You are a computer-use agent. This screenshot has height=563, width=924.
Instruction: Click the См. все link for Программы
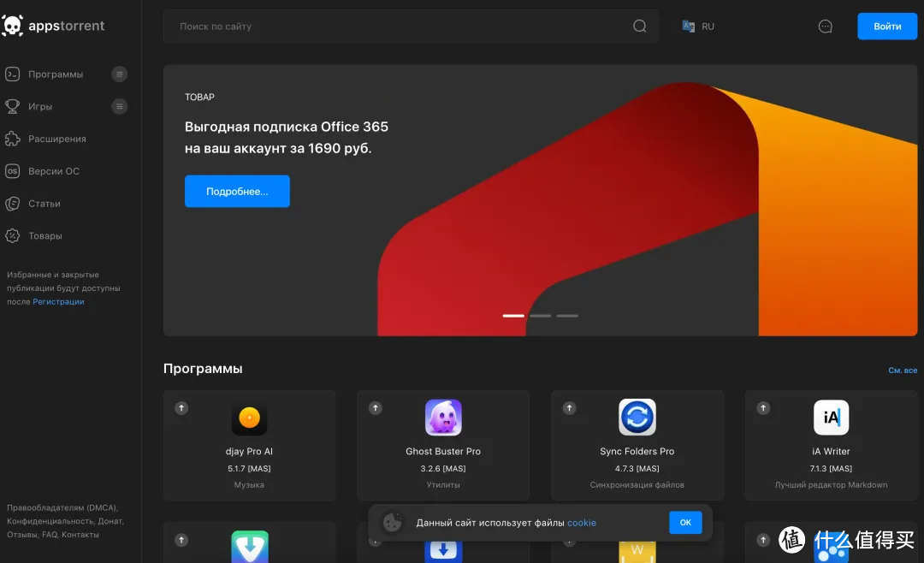(x=903, y=370)
